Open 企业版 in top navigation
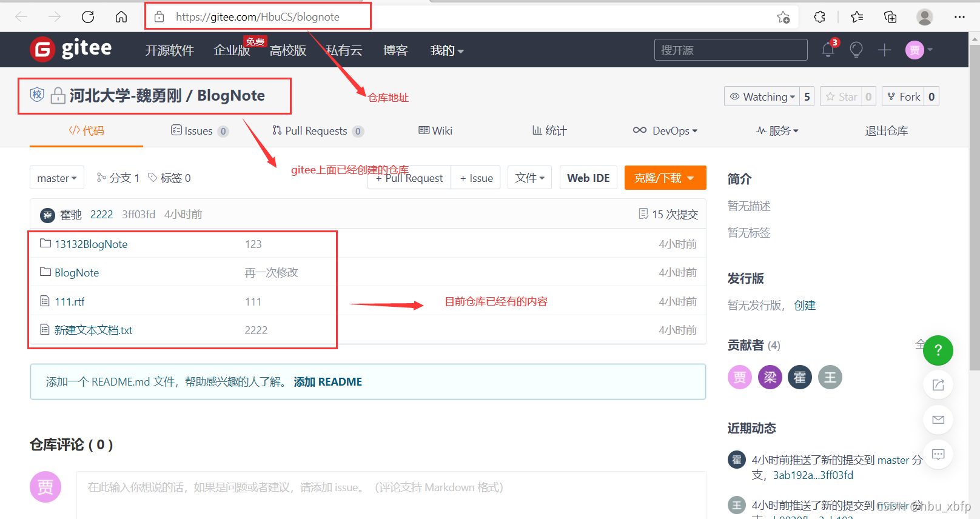Screen dimensions: 980x519 (232, 50)
